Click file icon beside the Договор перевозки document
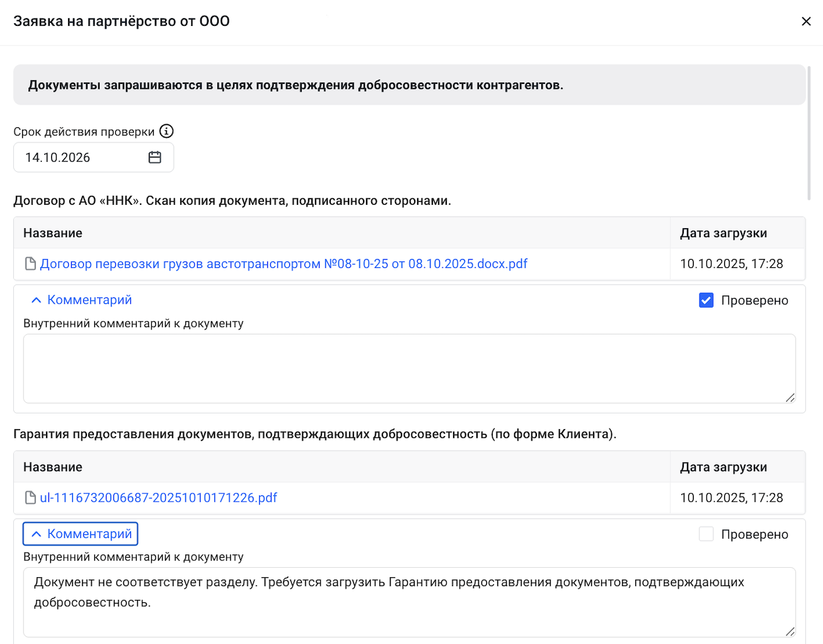This screenshot has width=823, height=644. [x=30, y=264]
